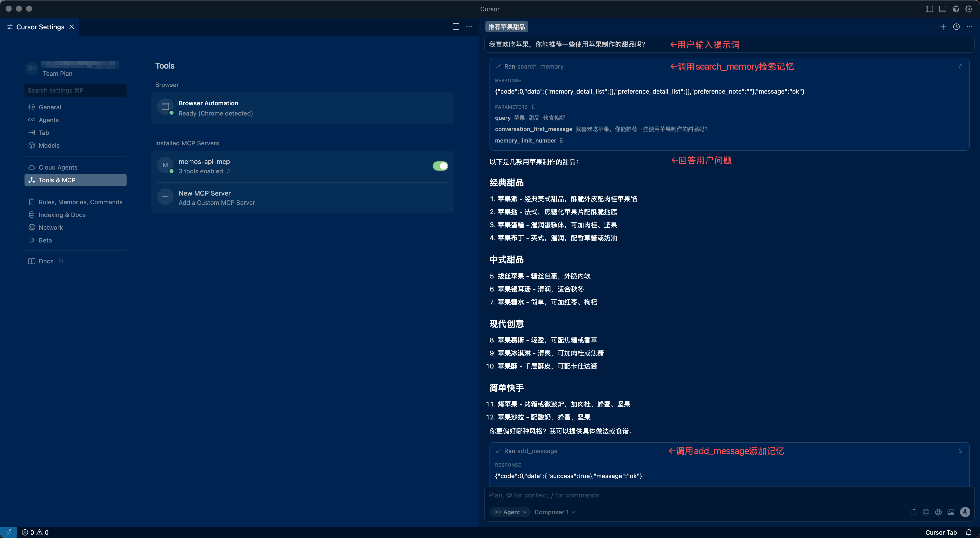The height and width of the screenshot is (538, 980).
Task: Open the Composer 1 dropdown
Action: [554, 512]
